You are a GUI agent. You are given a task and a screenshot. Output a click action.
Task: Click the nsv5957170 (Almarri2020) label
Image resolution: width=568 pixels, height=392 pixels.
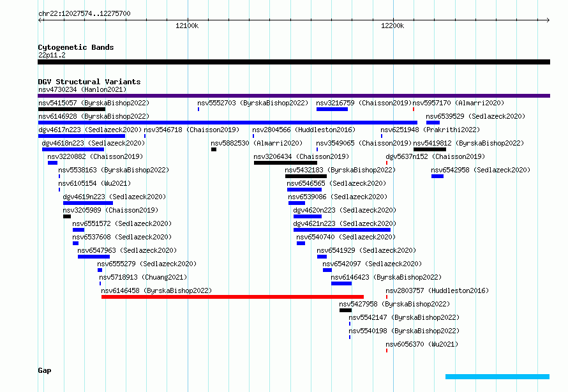coord(458,103)
